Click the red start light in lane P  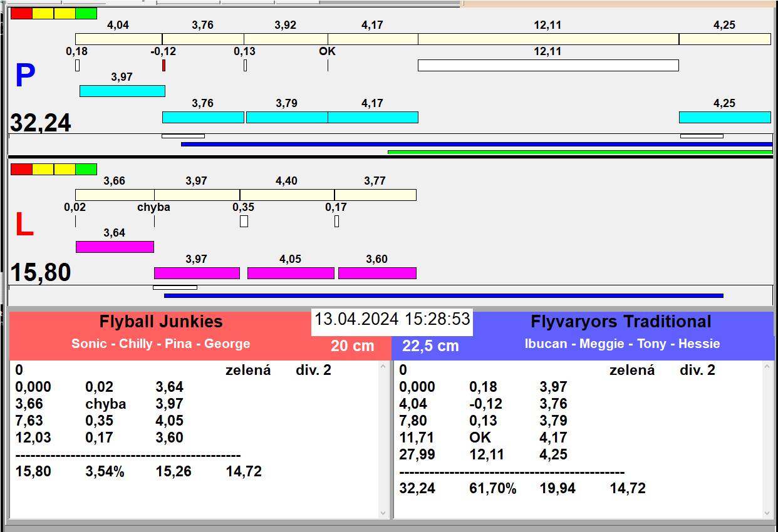click(x=21, y=13)
